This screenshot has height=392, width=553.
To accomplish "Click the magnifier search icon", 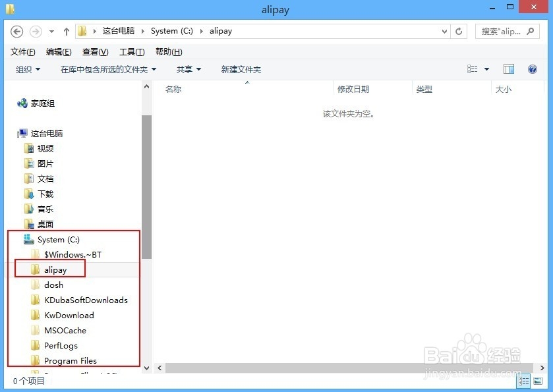I will tap(530, 32).
